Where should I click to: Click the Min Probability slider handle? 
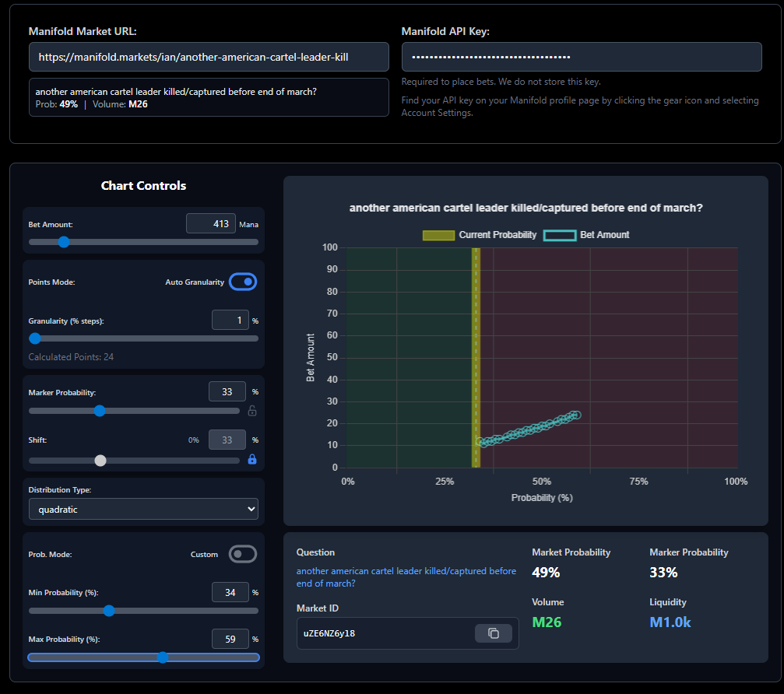[x=109, y=611]
